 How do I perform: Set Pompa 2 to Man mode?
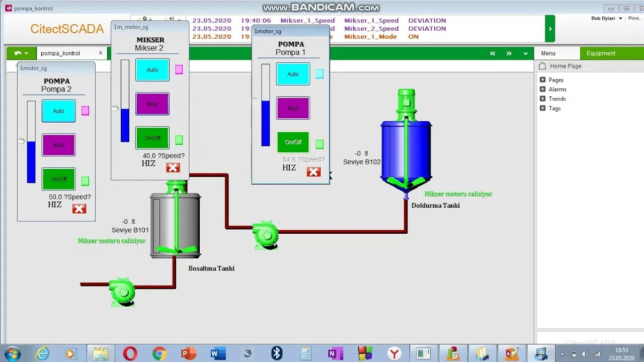pyautogui.click(x=59, y=145)
